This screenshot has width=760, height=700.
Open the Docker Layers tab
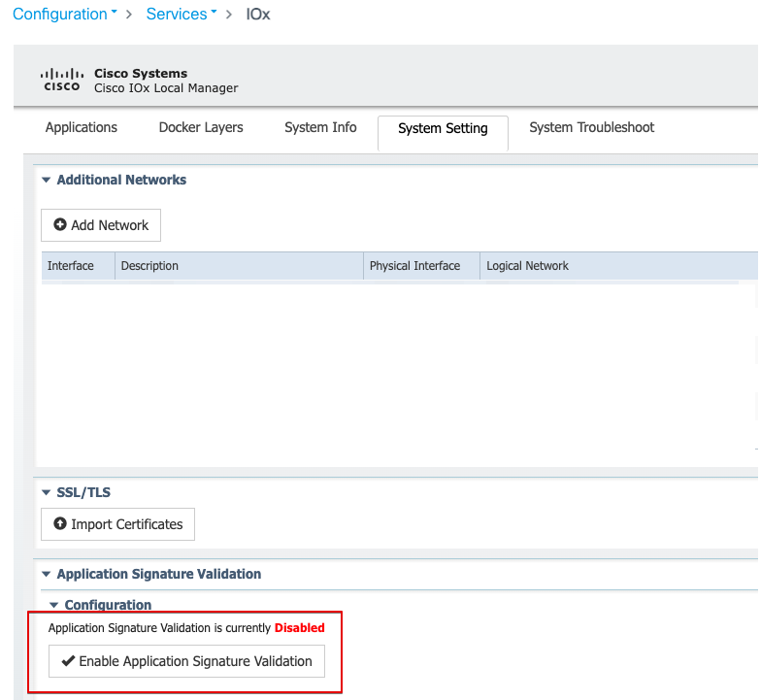point(201,127)
